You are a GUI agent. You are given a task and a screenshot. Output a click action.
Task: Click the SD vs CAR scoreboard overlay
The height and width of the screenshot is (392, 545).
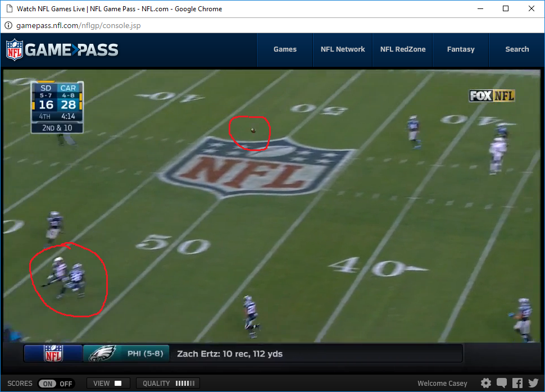[57, 107]
